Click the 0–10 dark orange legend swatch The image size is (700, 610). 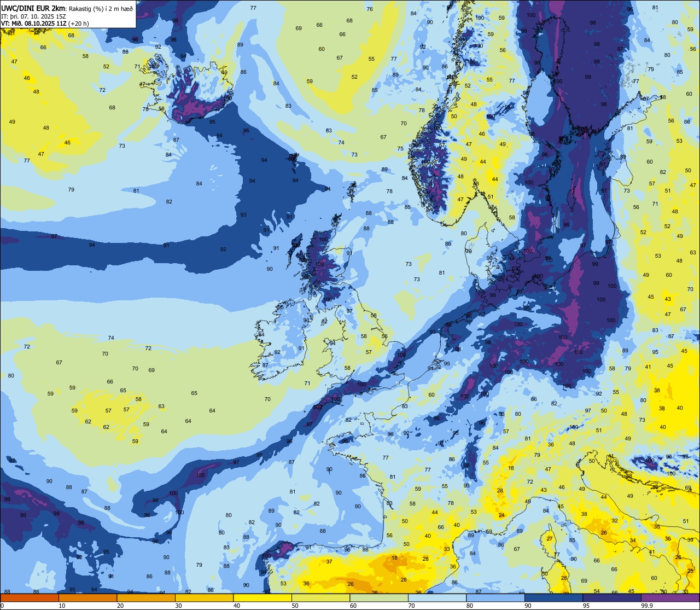tap(30, 598)
